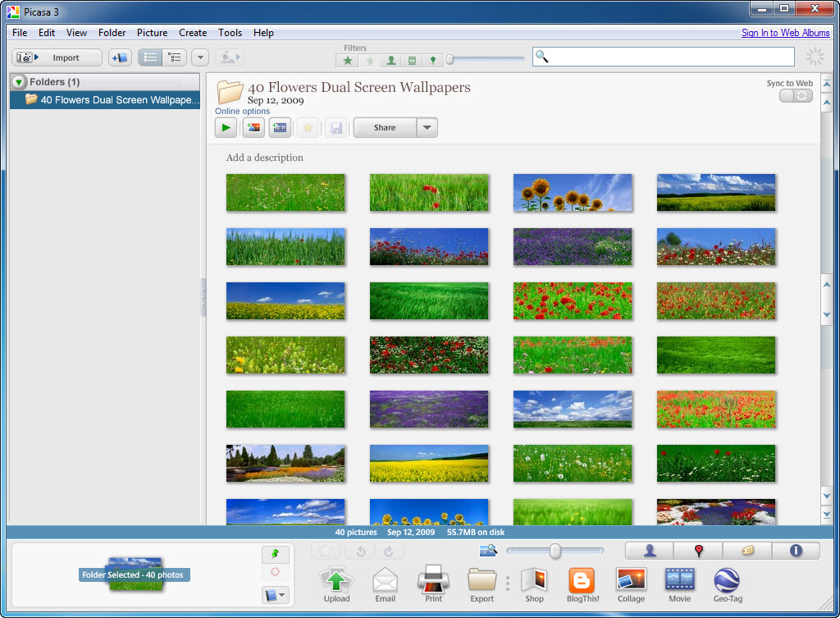Switch to tree folder view
The image size is (840, 618).
coord(175,57)
